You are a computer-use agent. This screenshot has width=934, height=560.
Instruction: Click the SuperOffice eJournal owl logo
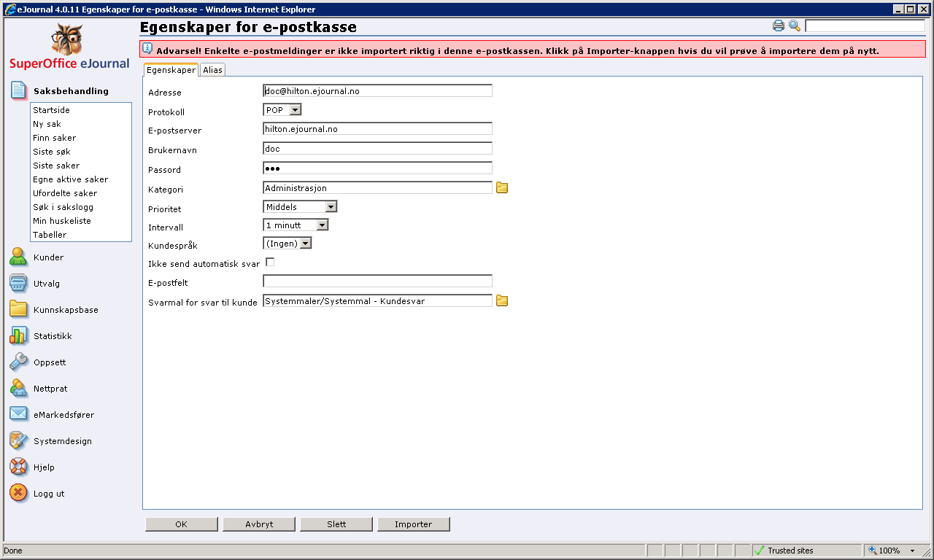[x=69, y=45]
